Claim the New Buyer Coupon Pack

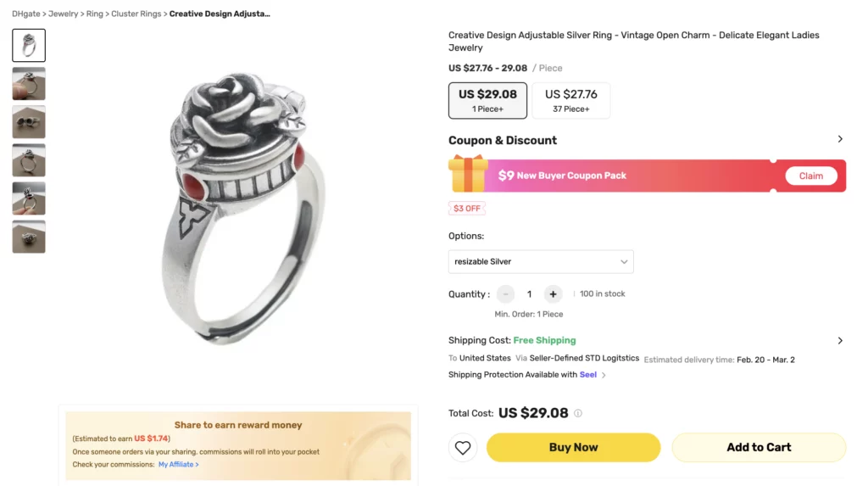point(810,176)
